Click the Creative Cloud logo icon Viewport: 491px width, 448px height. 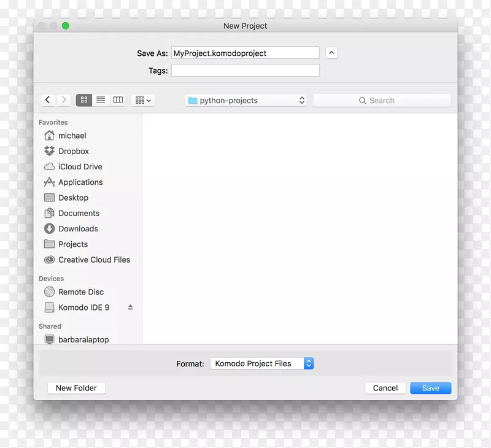tap(49, 260)
